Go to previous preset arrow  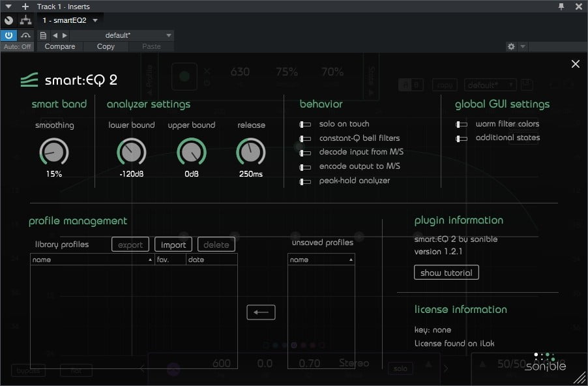[x=55, y=35]
